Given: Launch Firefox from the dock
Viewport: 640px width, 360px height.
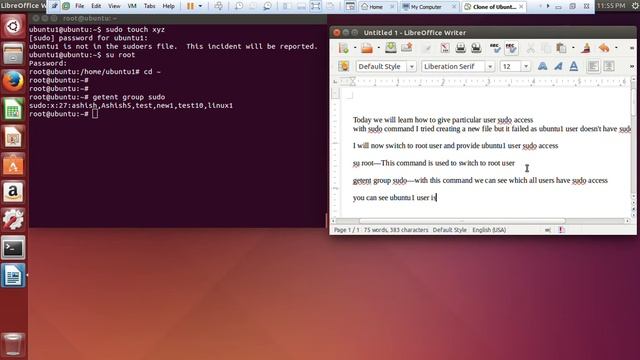Looking at the screenshot, I should click(13, 81).
